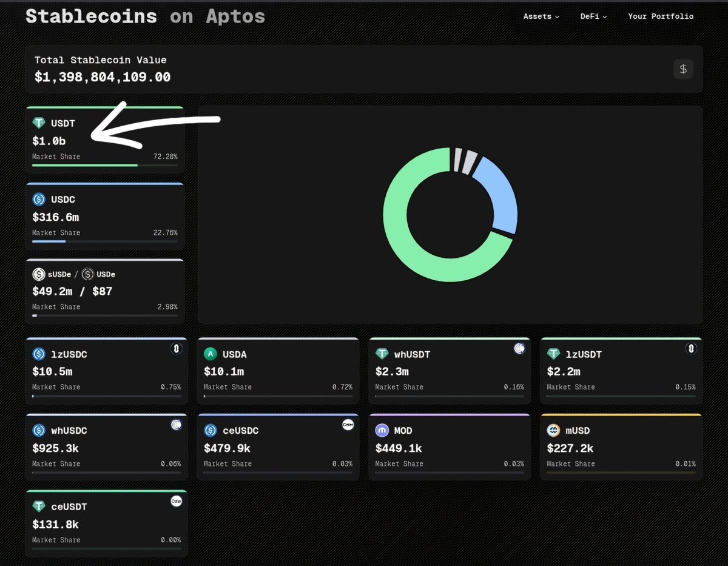Click the whUSDC coin icon
728x566 pixels.
(x=39, y=430)
